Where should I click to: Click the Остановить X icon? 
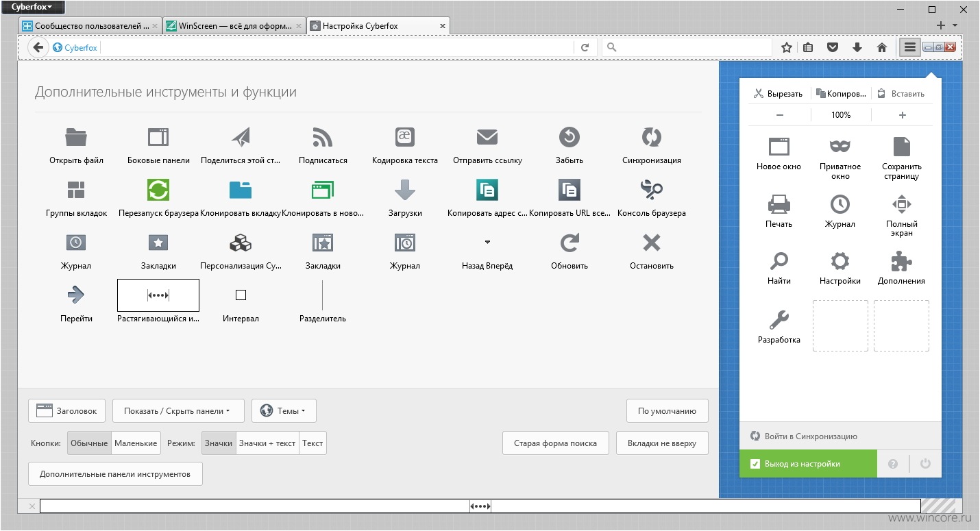point(652,243)
